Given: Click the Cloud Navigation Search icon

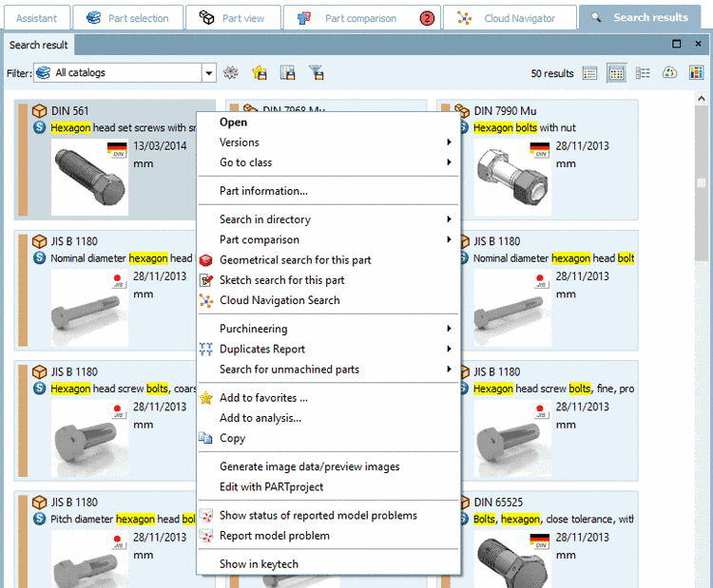Looking at the screenshot, I should (x=206, y=300).
